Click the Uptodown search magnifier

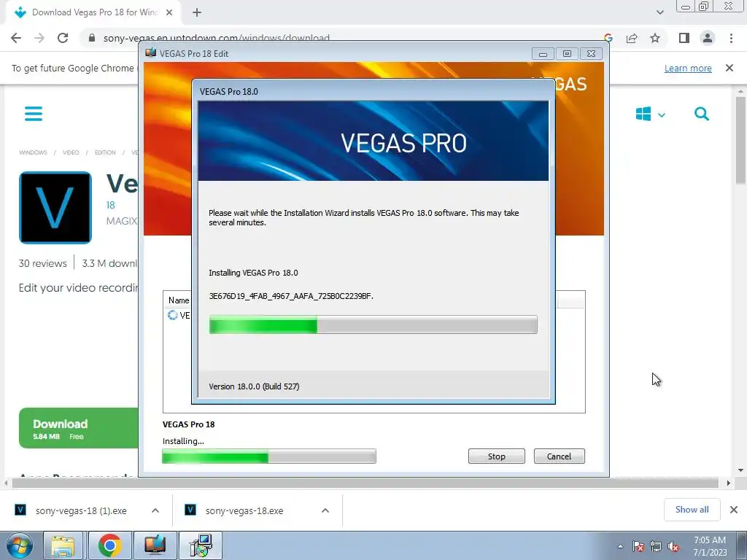click(x=702, y=114)
